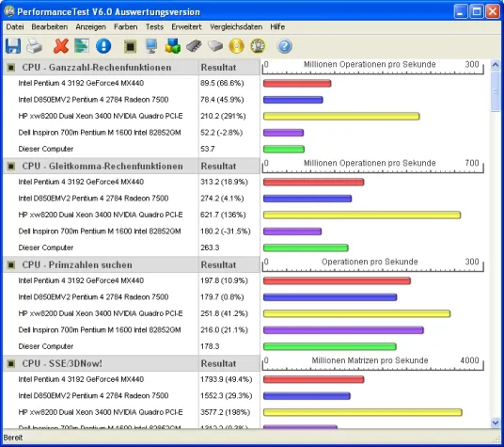504x447 pixels.
Task: Click the CPU - Primzahlen suchen header
Action: 77,265
